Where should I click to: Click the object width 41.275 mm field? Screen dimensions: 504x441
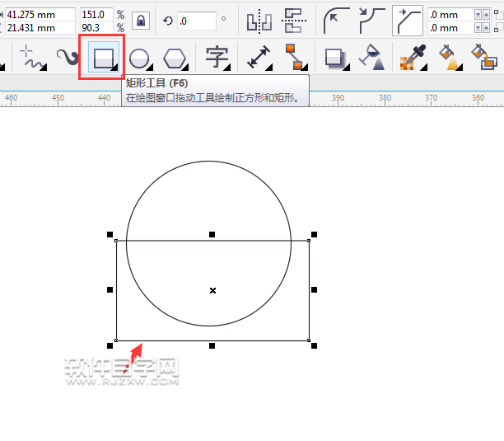pyautogui.click(x=37, y=14)
